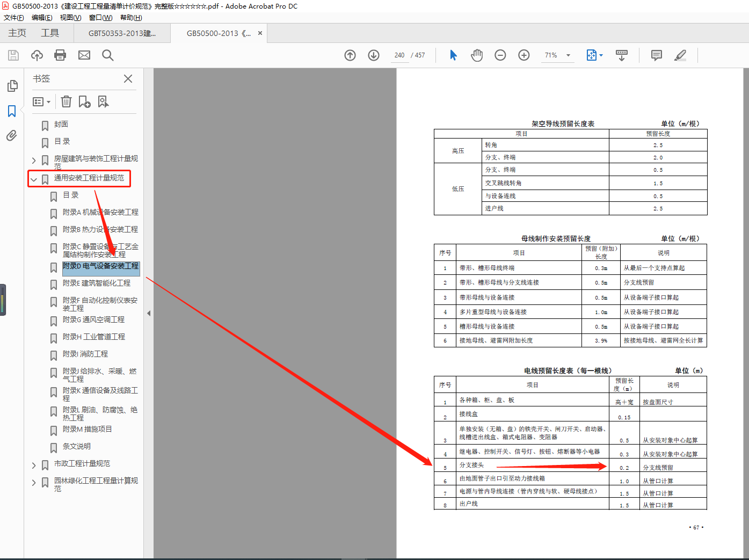Open 附录H 工业管道工程 bookmark

(94, 337)
